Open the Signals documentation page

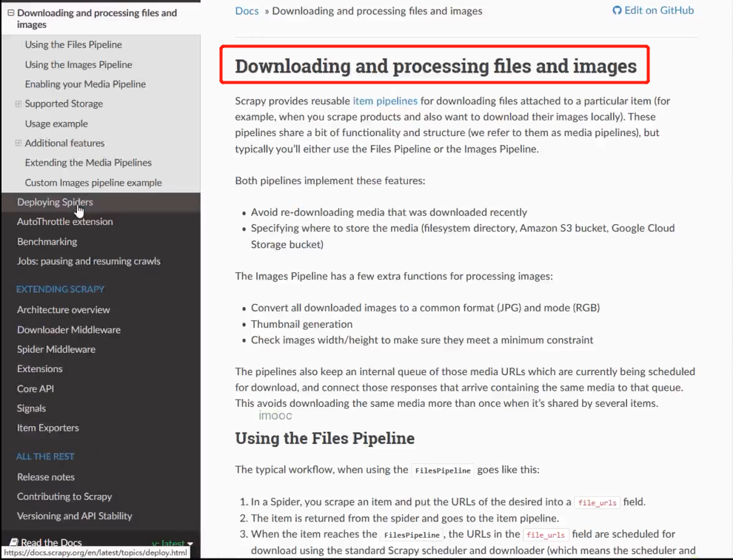[x=31, y=408]
